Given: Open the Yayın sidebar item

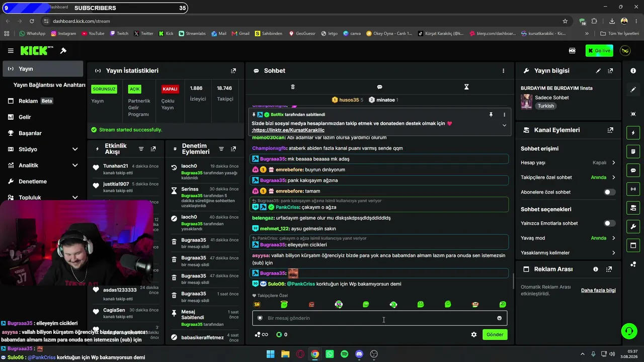Looking at the screenshot, I should (x=43, y=69).
